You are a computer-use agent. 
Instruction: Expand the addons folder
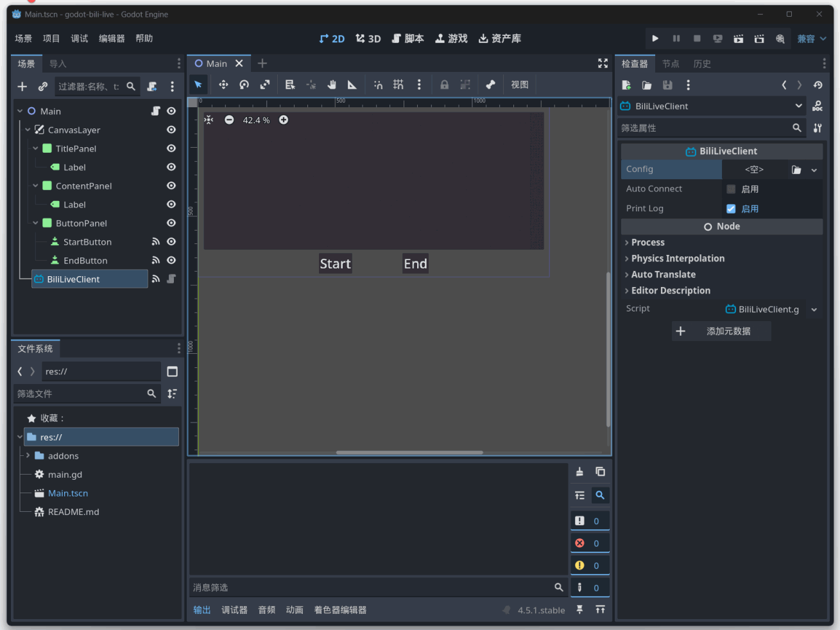(28, 455)
